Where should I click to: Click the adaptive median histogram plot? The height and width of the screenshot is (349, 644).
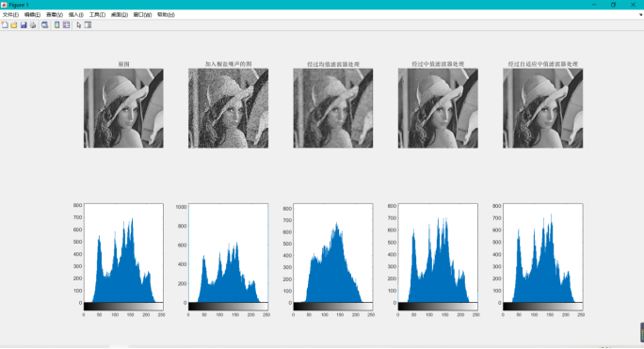(543, 253)
